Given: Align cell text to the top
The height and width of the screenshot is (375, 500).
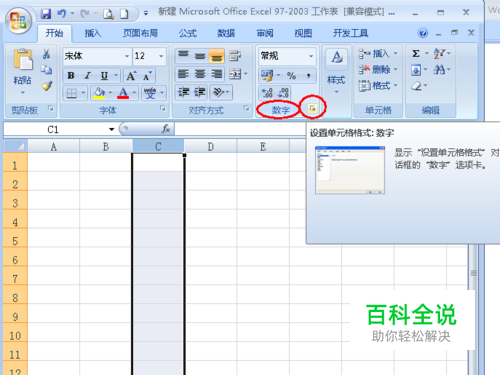Looking at the screenshot, I should tap(183, 55).
